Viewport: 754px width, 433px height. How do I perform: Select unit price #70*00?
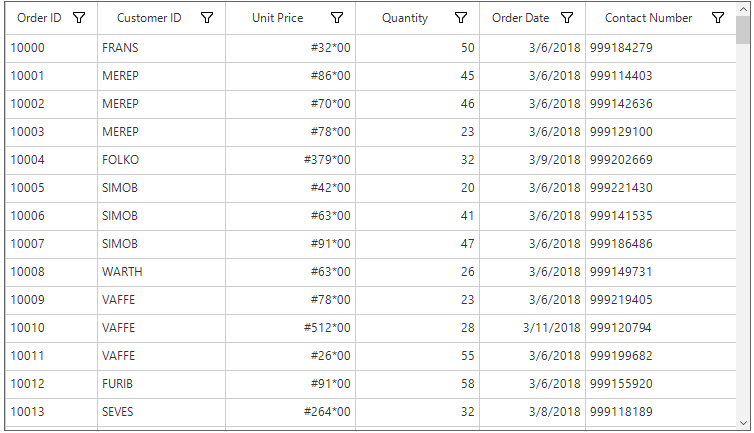(x=290, y=104)
